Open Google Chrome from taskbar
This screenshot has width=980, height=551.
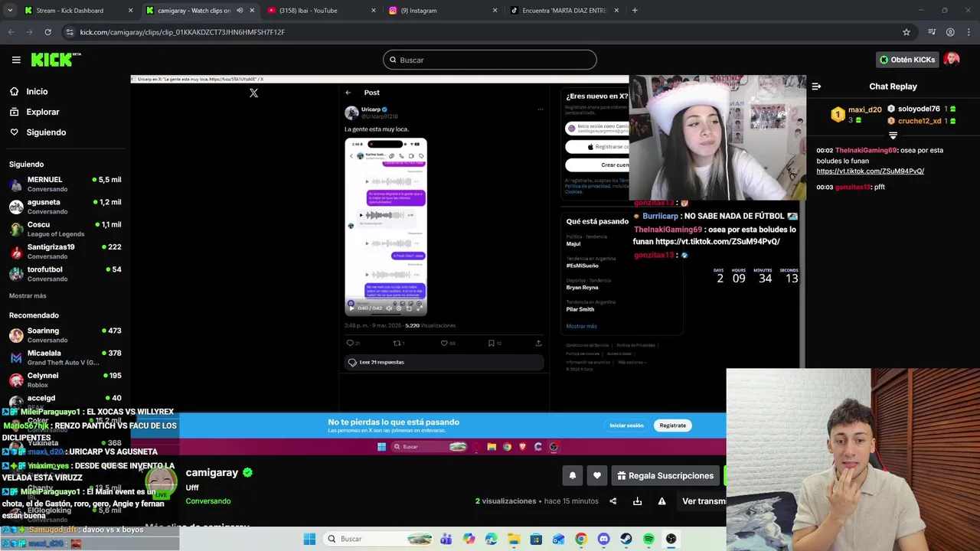[581, 539]
